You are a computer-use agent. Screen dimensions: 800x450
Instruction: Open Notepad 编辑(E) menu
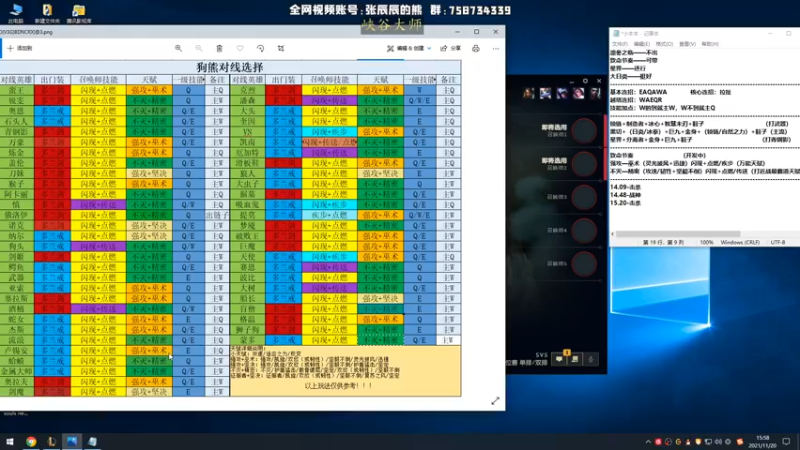point(642,44)
